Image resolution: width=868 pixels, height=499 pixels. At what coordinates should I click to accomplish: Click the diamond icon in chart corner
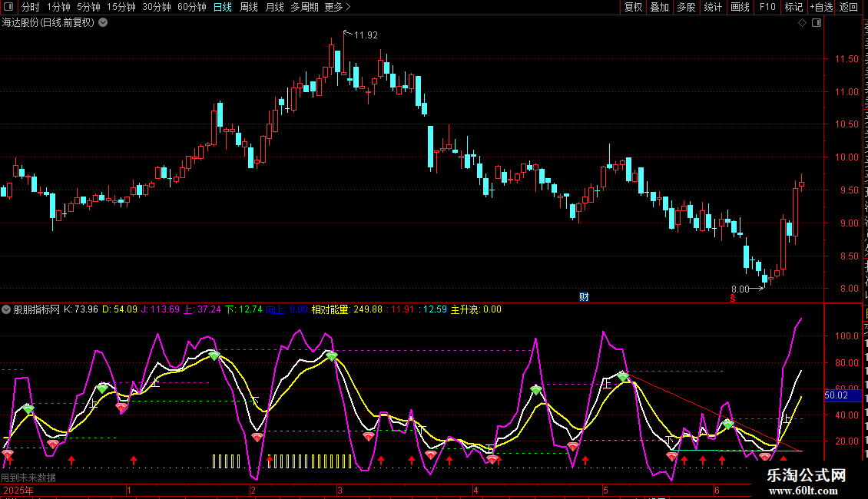[x=802, y=23]
